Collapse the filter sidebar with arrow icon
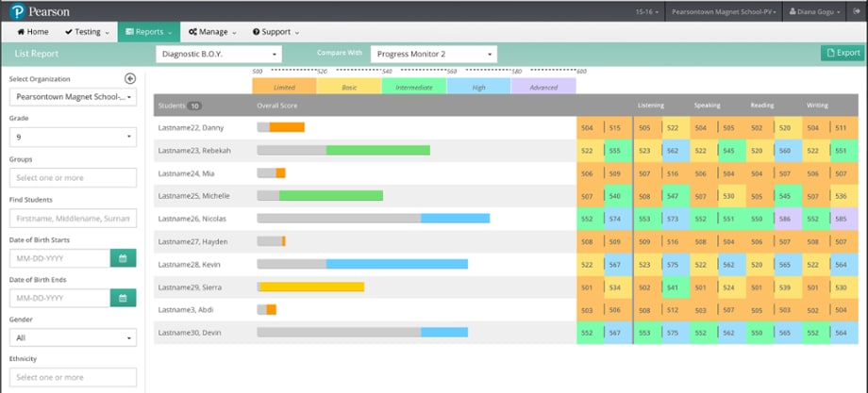The image size is (868, 393). [130, 79]
